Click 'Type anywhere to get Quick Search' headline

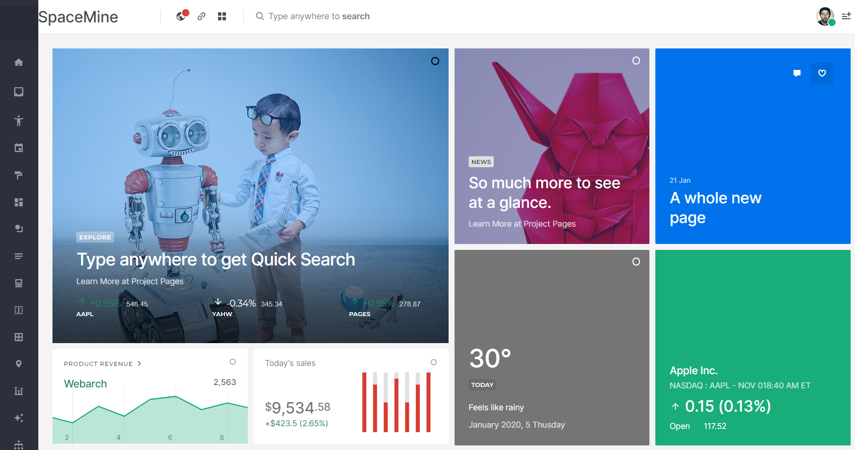215,259
